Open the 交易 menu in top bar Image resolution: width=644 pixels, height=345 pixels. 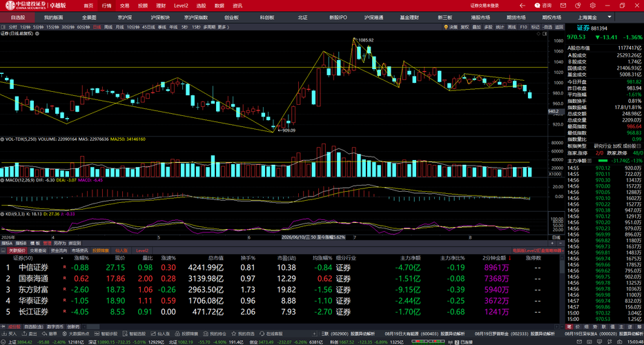click(x=125, y=6)
